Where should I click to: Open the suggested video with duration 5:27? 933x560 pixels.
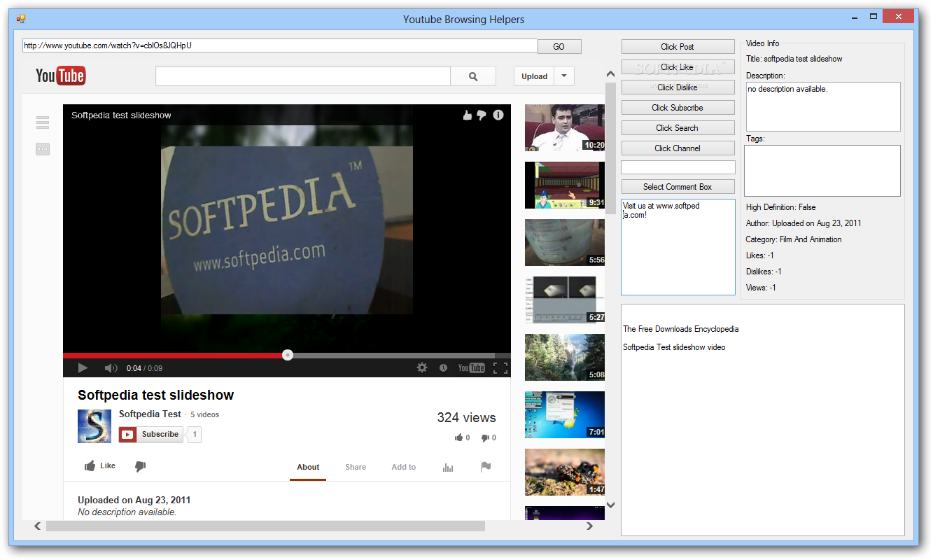tap(565, 300)
